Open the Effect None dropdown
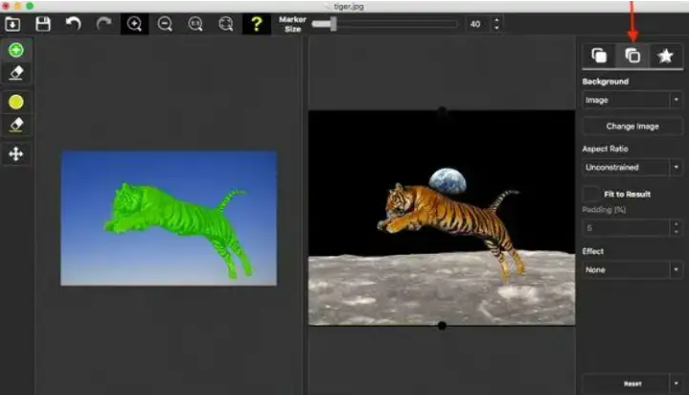Image resolution: width=689 pixels, height=396 pixels. click(x=632, y=270)
